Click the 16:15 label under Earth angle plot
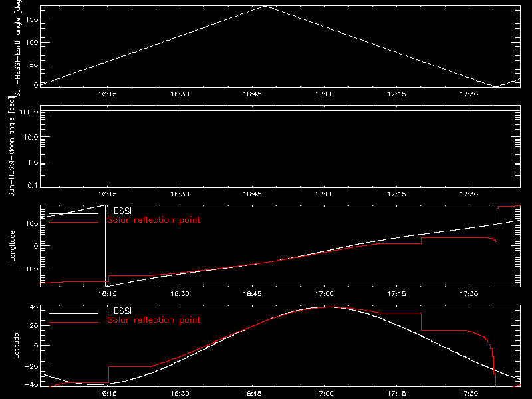The image size is (532, 399). tap(108, 94)
